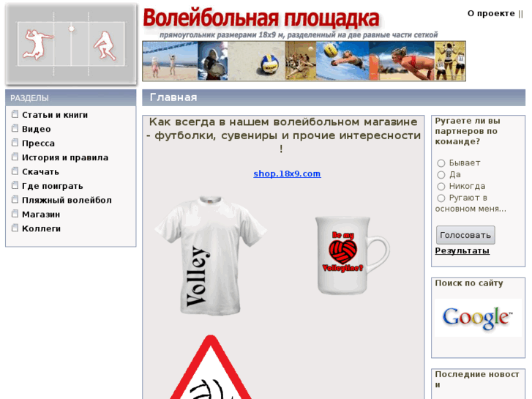Screen dimensions: 532x399
Task: Select the Бывает poll option
Action: click(441, 163)
